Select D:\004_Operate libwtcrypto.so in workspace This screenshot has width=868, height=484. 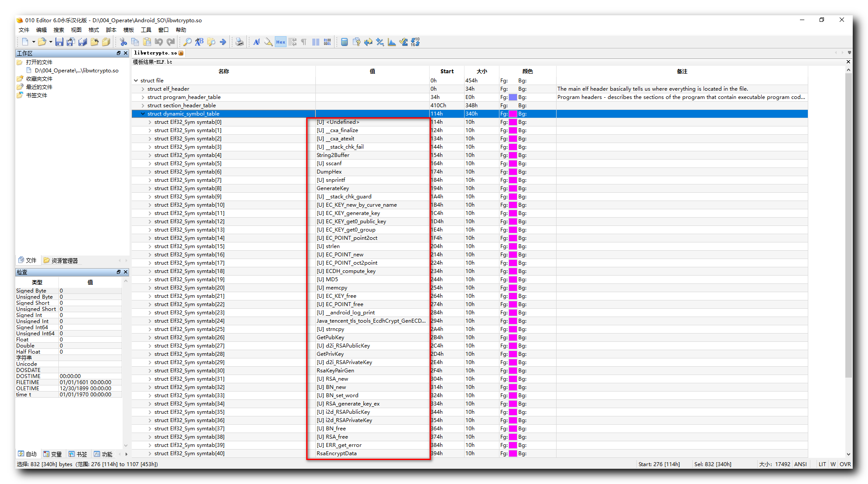click(76, 70)
